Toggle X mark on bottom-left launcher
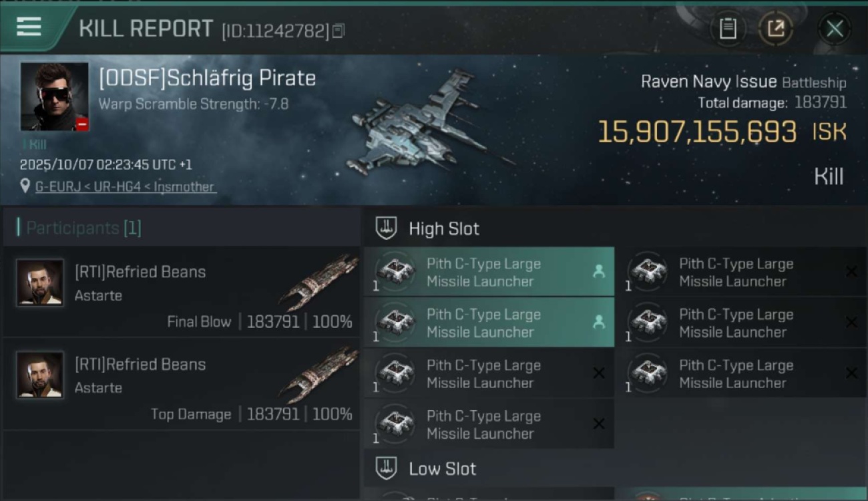This screenshot has height=501, width=868. pyautogui.click(x=598, y=424)
